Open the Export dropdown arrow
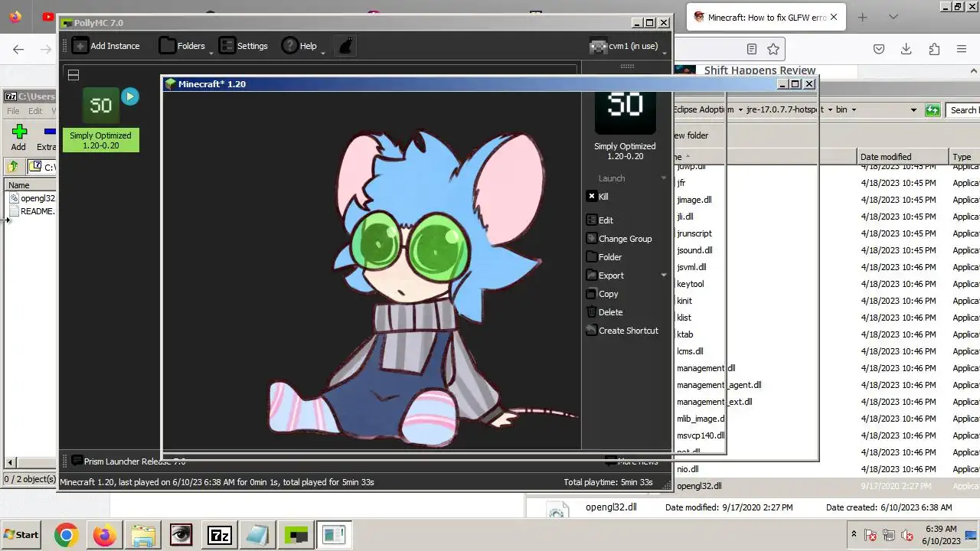980x551 pixels. (664, 275)
